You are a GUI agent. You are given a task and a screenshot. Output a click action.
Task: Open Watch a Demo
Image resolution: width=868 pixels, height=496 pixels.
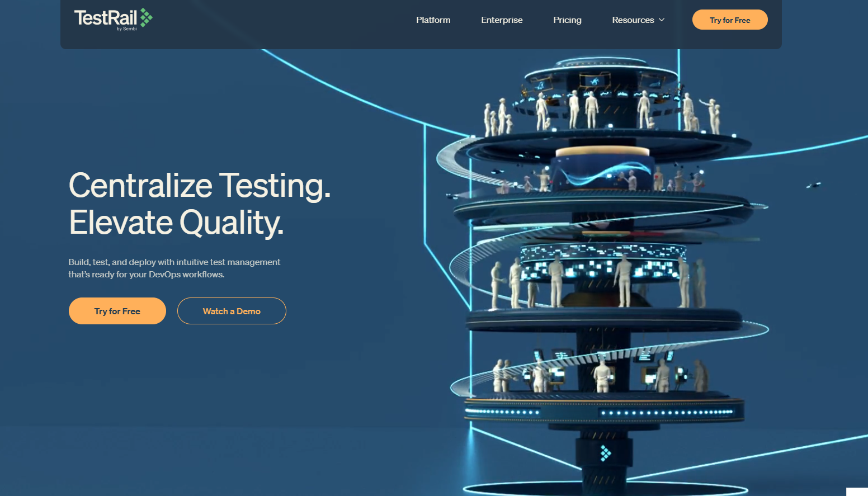[232, 311]
